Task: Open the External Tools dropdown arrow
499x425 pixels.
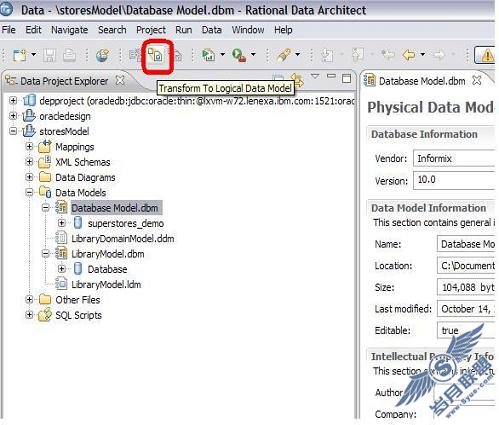Action: pyautogui.click(x=253, y=54)
